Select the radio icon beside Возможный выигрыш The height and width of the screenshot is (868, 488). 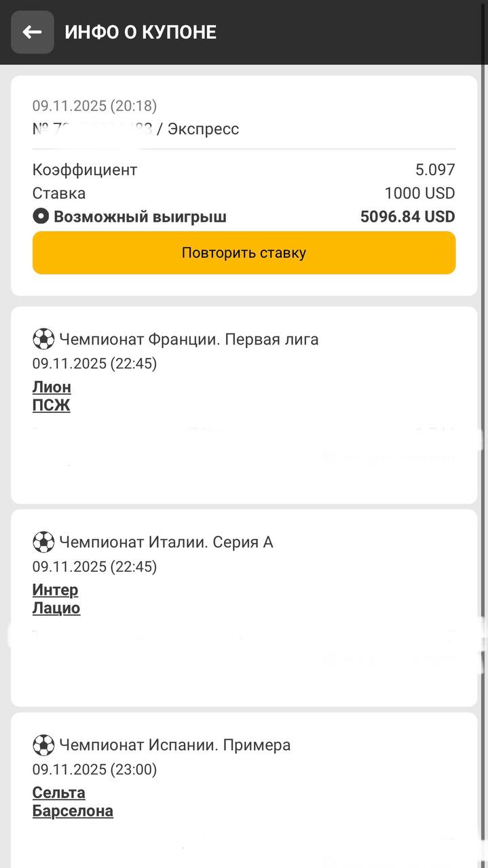coord(41,217)
